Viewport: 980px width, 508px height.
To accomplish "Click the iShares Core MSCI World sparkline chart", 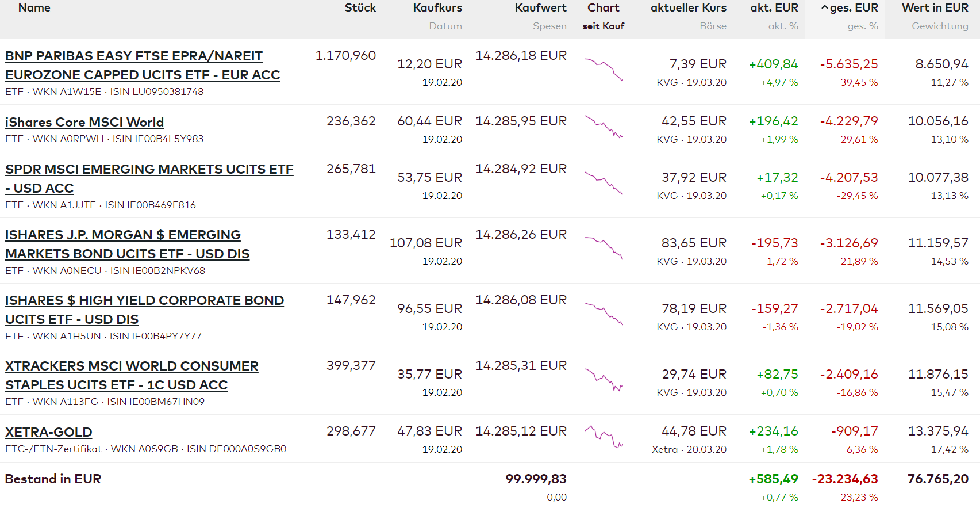I will pos(604,127).
